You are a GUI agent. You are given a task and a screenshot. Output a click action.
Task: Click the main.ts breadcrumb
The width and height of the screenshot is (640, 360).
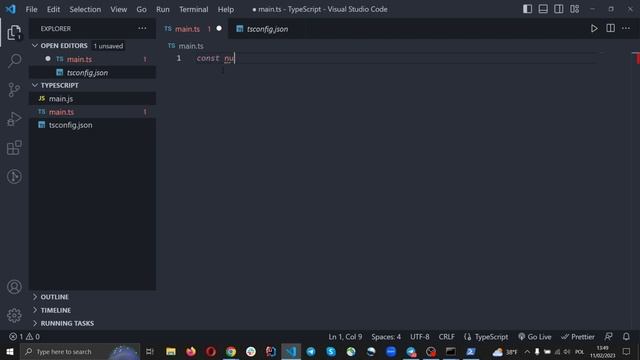[191, 46]
